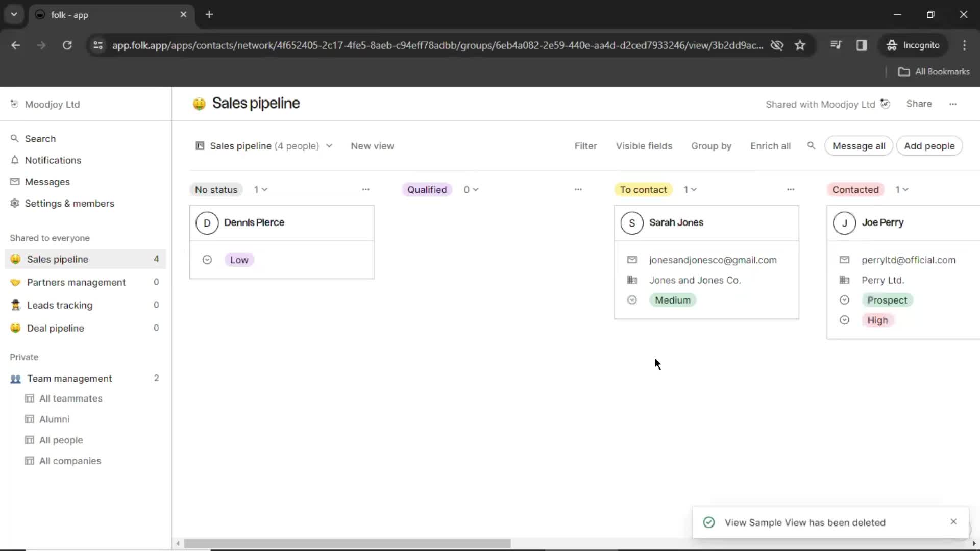The height and width of the screenshot is (551, 980).
Task: Click more options on No status column
Action: click(365, 189)
